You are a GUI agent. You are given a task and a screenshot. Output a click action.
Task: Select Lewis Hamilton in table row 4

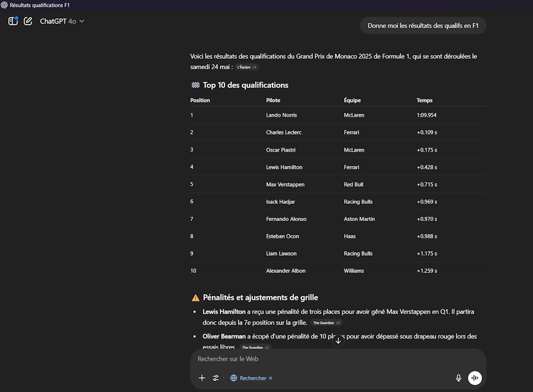click(284, 167)
